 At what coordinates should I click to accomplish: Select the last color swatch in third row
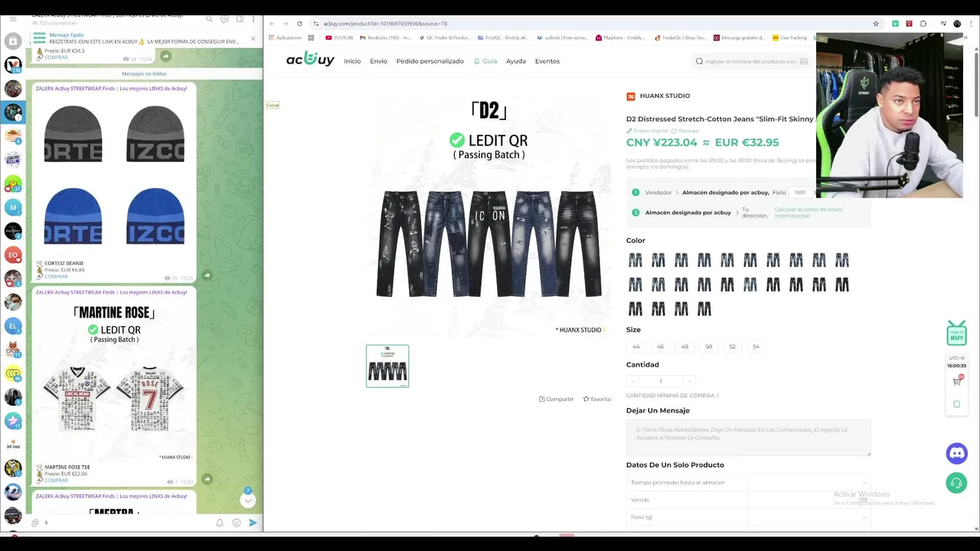(704, 309)
